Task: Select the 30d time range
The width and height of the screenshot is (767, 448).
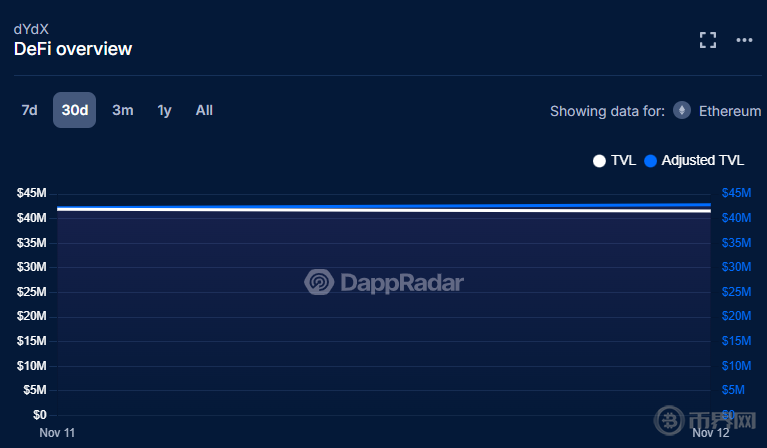Action: point(75,110)
